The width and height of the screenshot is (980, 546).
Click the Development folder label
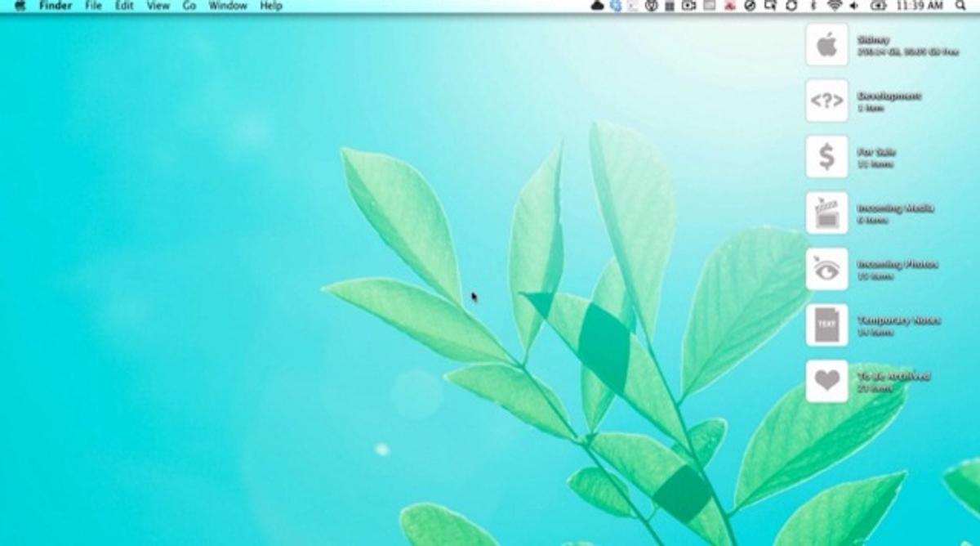point(889,96)
